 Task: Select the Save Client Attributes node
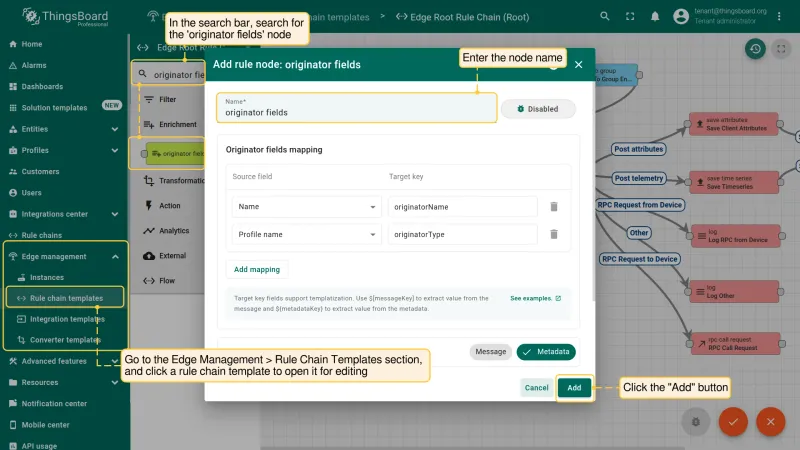click(x=733, y=124)
